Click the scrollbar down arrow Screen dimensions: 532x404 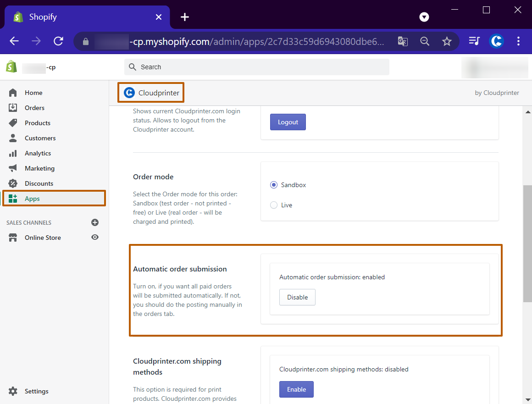(527, 400)
